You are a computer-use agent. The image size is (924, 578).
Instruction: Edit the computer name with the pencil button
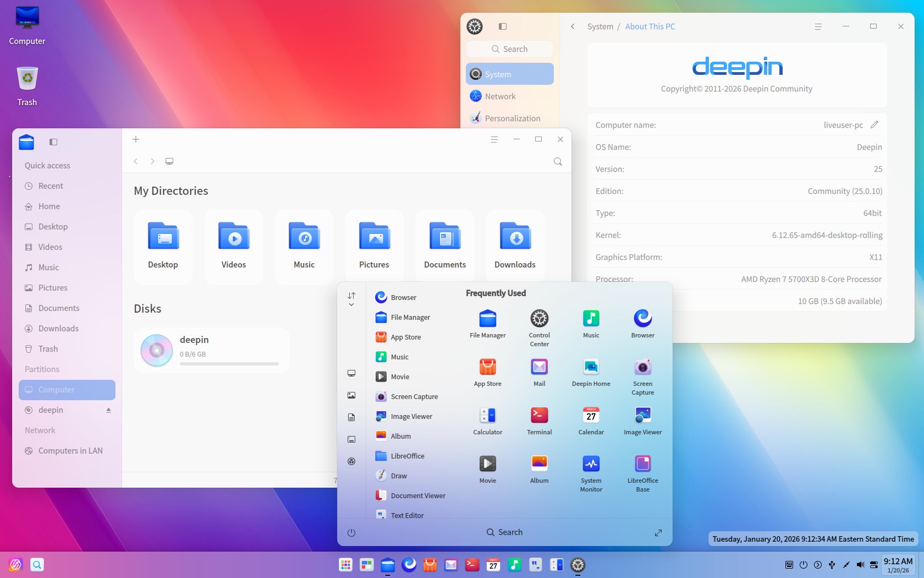(x=875, y=124)
